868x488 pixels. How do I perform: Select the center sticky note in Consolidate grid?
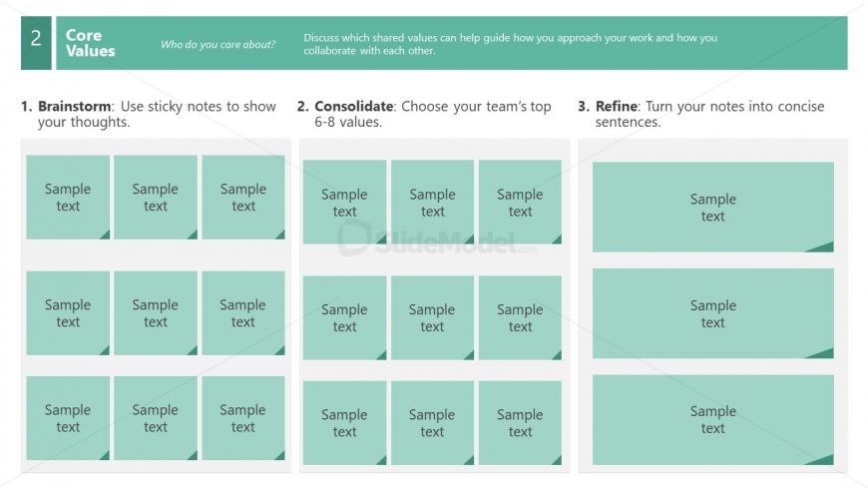point(432,318)
